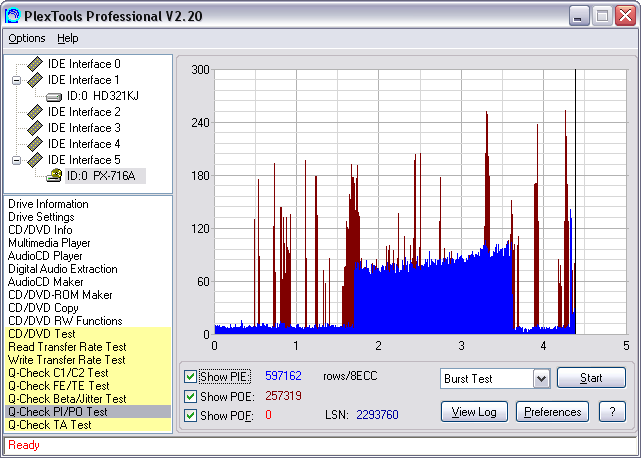This screenshot has width=641, height=458.
Task: Click the IDE Interface 5 chip icon
Action: click(35, 159)
